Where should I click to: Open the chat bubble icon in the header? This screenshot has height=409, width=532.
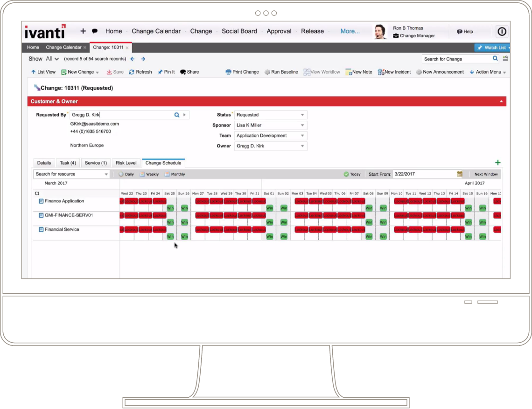(x=95, y=31)
